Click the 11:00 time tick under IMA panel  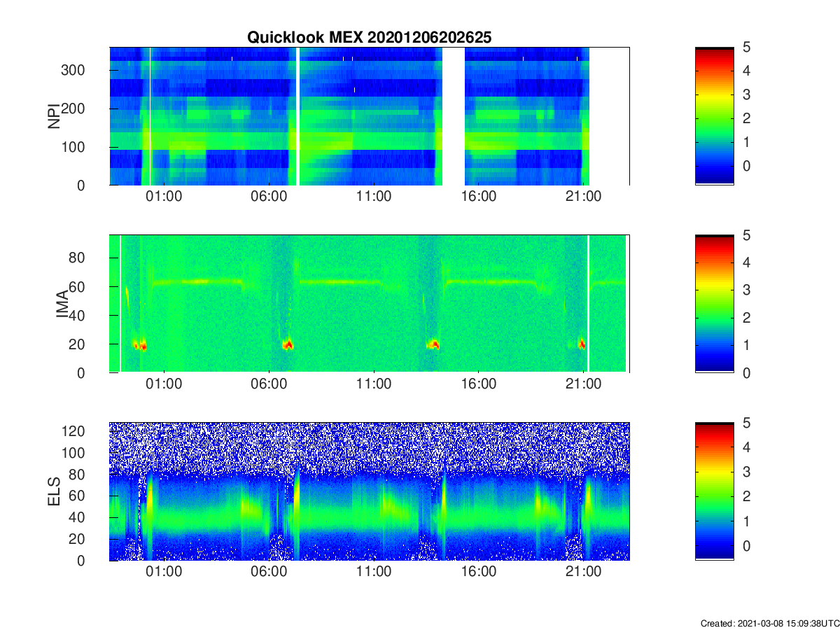(374, 384)
